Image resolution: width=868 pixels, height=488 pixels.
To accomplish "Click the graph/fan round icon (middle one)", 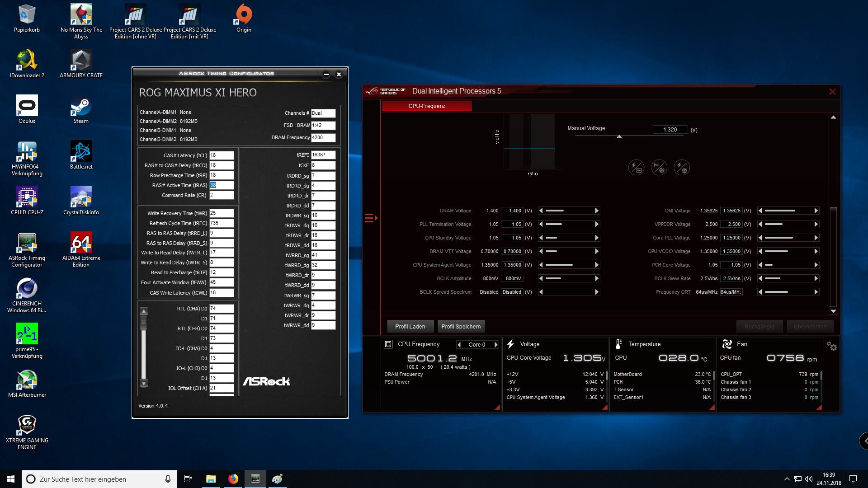I will coord(659,168).
